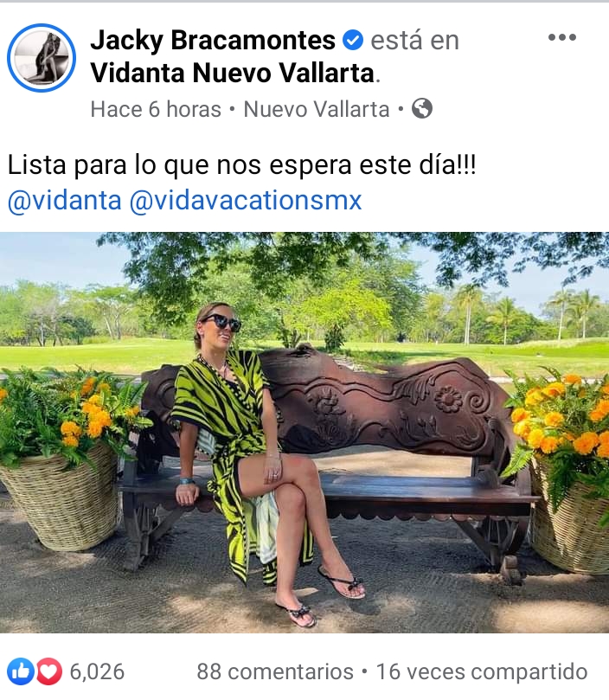Open the Hace 6 horas timestamp
The height and width of the screenshot is (700, 609).
(156, 109)
